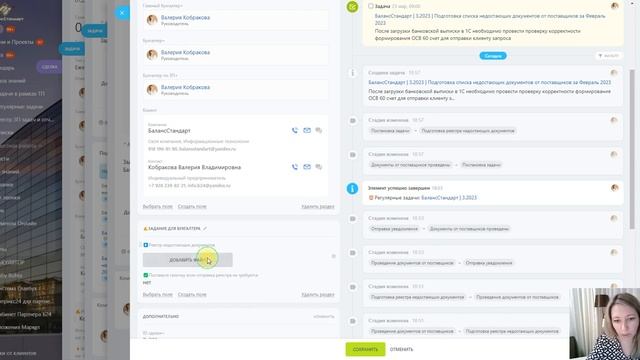
Task: Open task link БалансСтандарт | 3.2023 in Создана задача
Action: (x=489, y=82)
